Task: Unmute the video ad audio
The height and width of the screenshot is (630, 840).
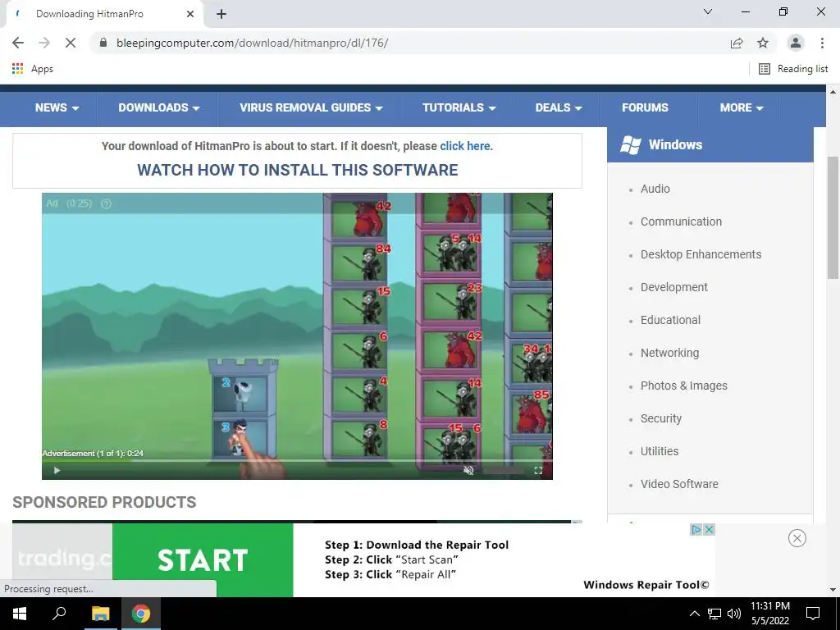Action: pyautogui.click(x=468, y=470)
